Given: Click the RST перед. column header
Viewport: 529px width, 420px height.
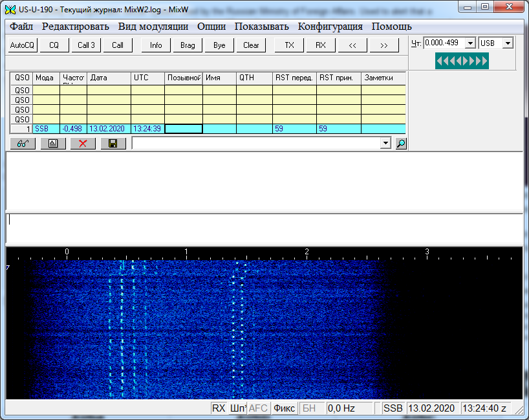Looking at the screenshot, I should [294, 78].
